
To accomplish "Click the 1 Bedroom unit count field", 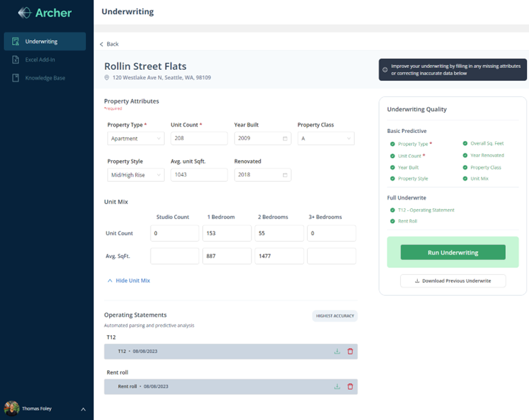I will (x=227, y=233).
